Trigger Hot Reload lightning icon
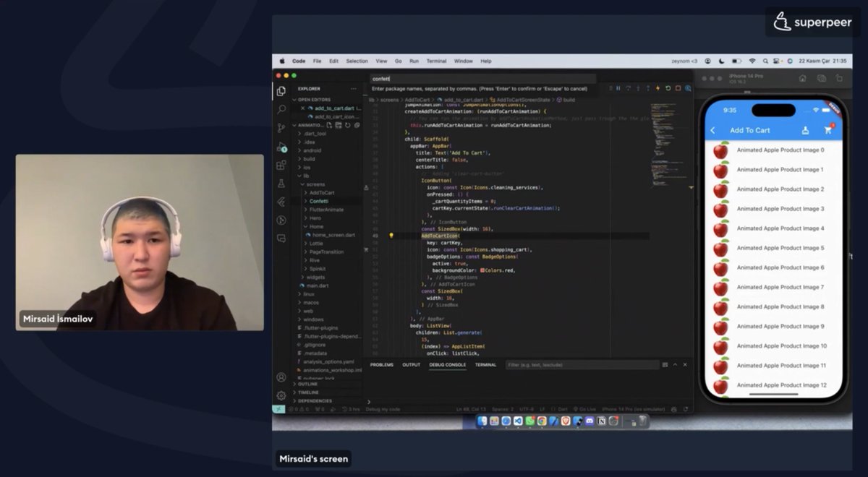 658,88
